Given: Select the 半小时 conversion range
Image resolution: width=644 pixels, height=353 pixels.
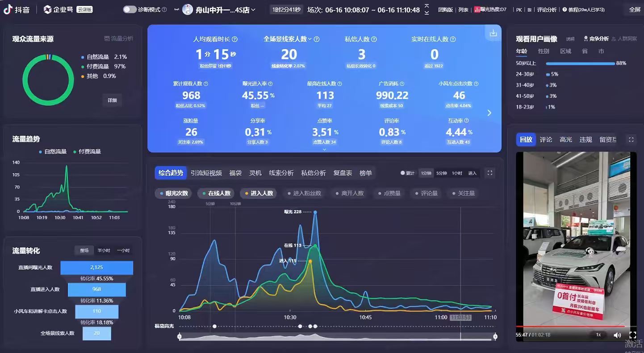Looking at the screenshot, I should (x=104, y=250).
